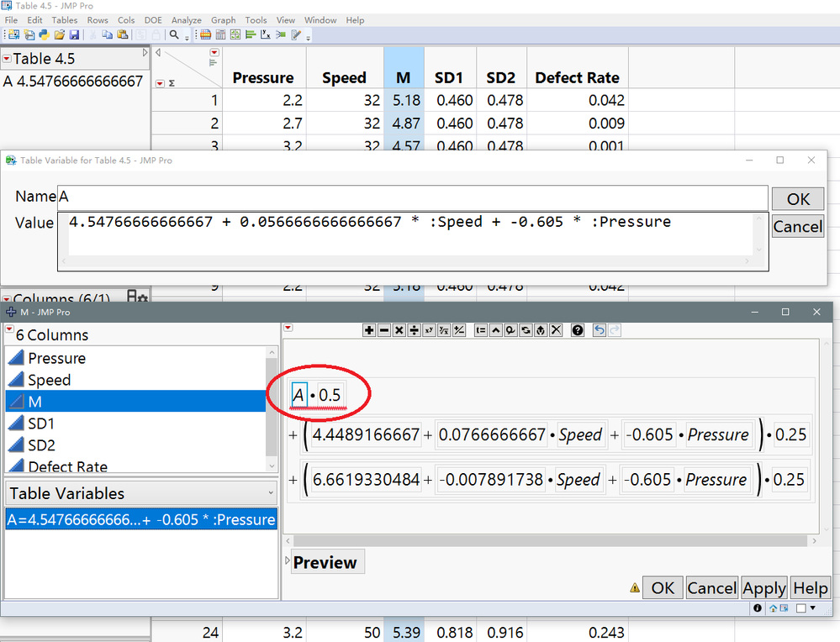Image resolution: width=840 pixels, height=642 pixels.
Task: Click the Divide formula keypad button
Action: (414, 330)
